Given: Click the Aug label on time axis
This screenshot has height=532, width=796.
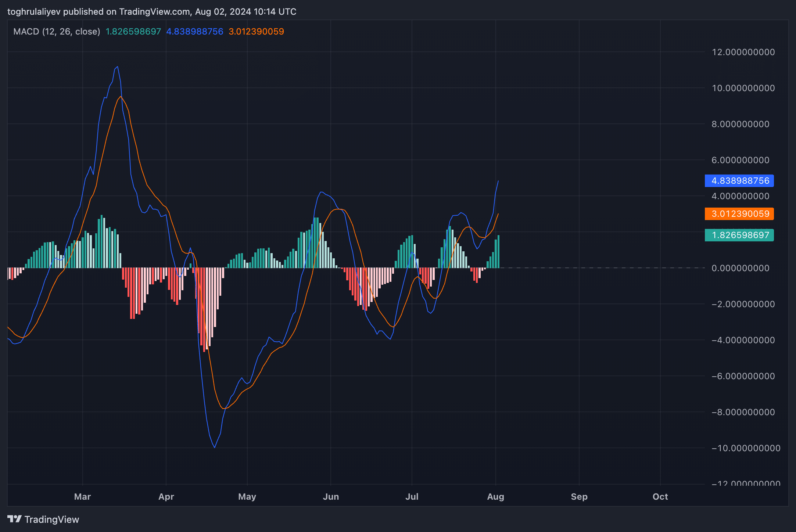Looking at the screenshot, I should click(495, 497).
